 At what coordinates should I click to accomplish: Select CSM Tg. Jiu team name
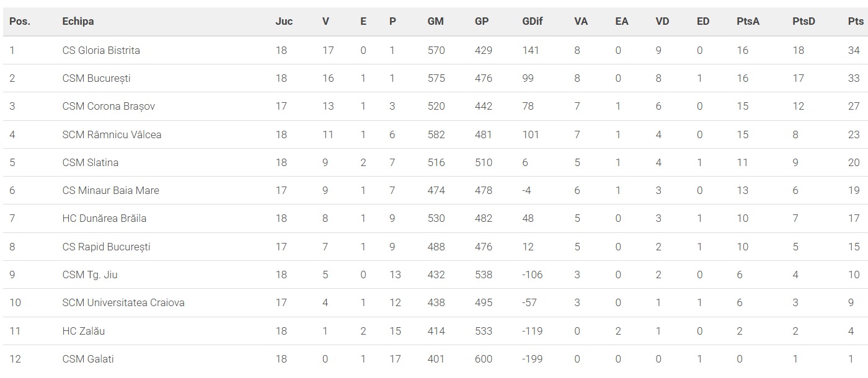(x=91, y=275)
